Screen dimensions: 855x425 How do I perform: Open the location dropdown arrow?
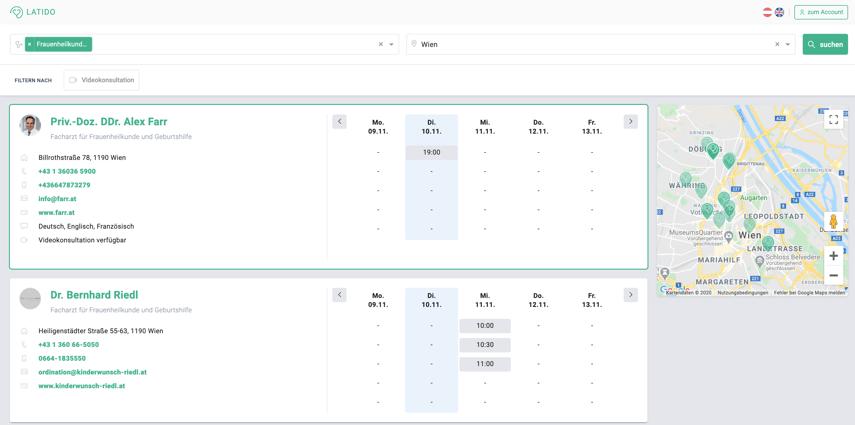tap(788, 45)
